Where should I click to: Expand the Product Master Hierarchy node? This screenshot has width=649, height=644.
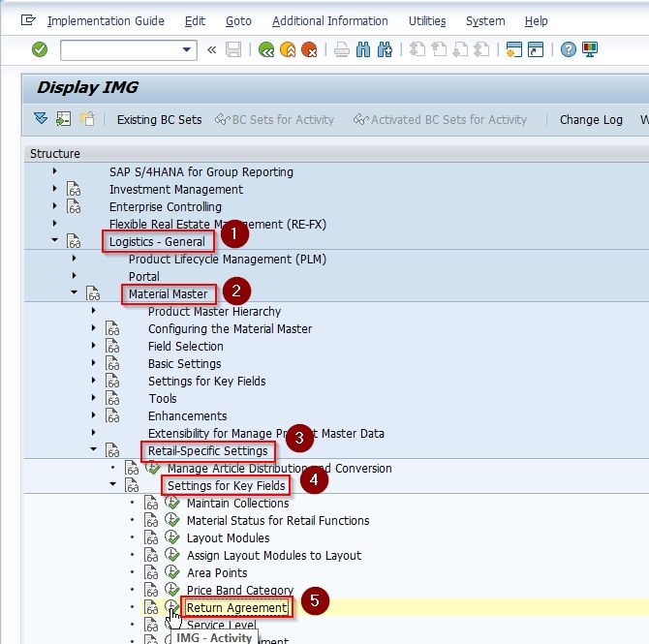point(94,311)
